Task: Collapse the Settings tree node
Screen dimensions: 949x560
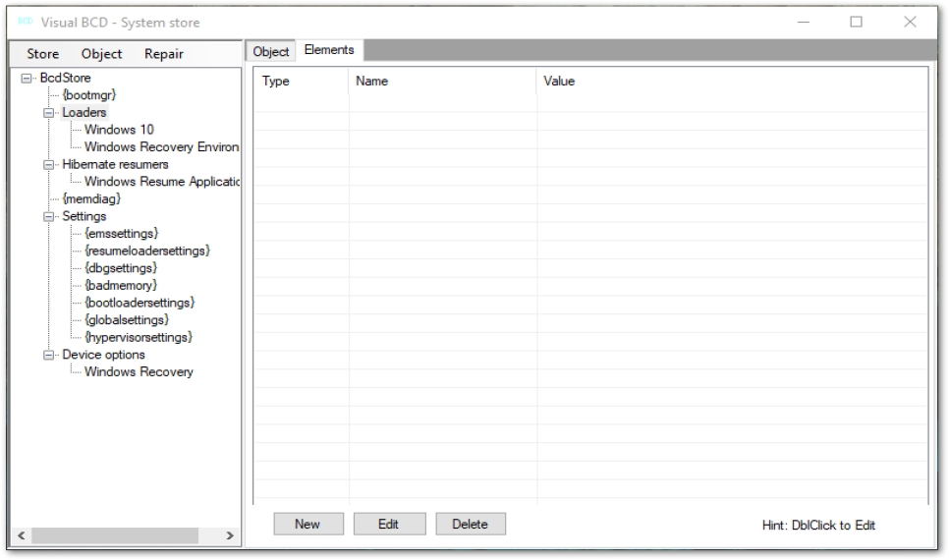Action: (x=49, y=217)
